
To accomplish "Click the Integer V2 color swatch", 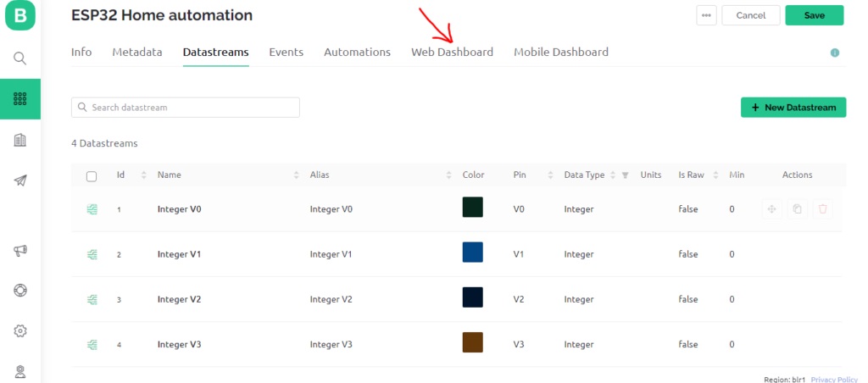I will click(x=473, y=297).
